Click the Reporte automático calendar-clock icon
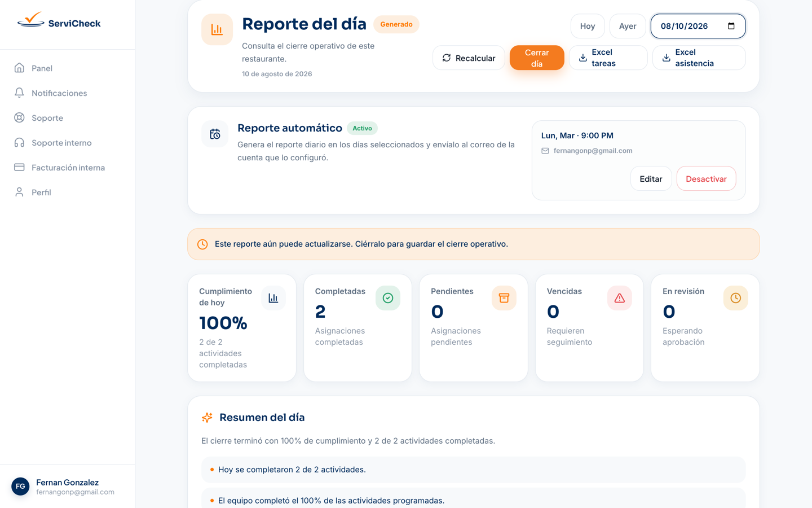Screen dimensions: 812x508 point(215,134)
